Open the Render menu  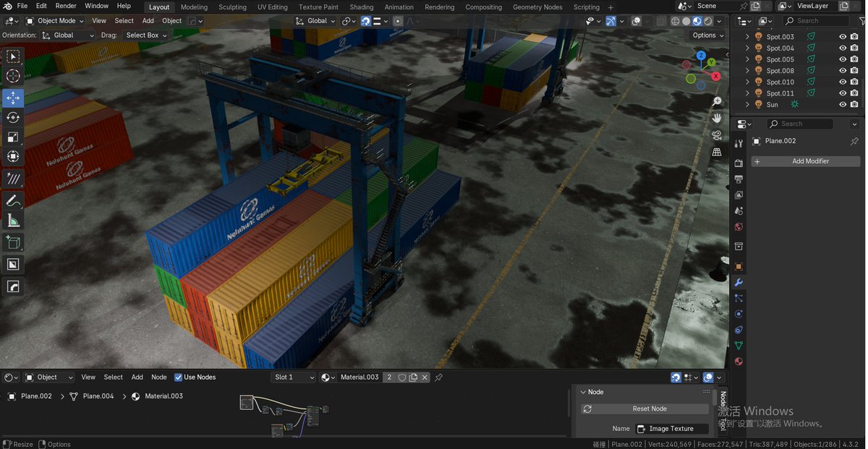tap(66, 7)
